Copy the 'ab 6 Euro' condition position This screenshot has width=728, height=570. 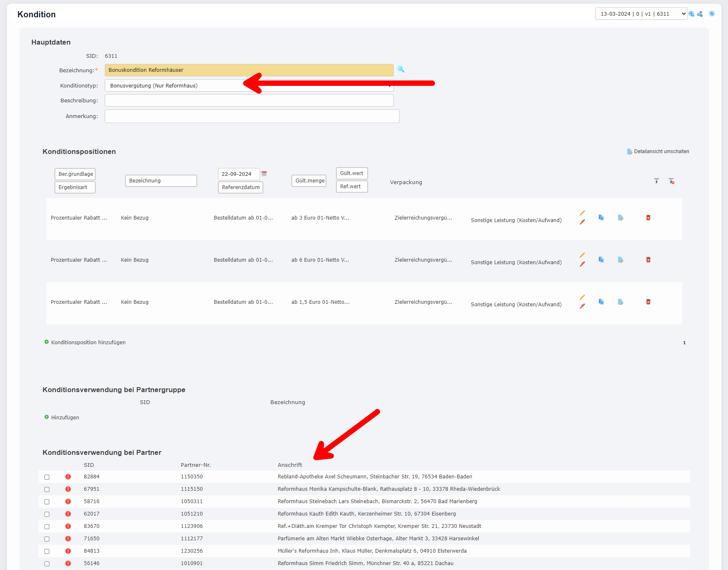click(601, 260)
